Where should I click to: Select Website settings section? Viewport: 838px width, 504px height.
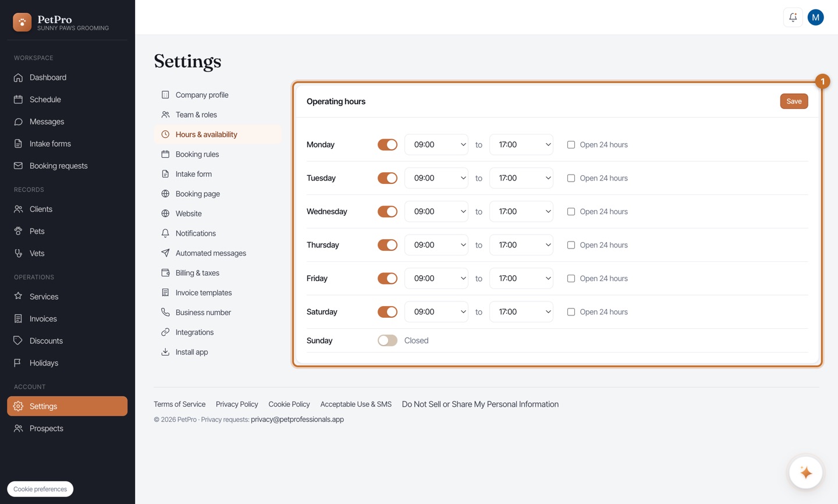click(x=218, y=214)
